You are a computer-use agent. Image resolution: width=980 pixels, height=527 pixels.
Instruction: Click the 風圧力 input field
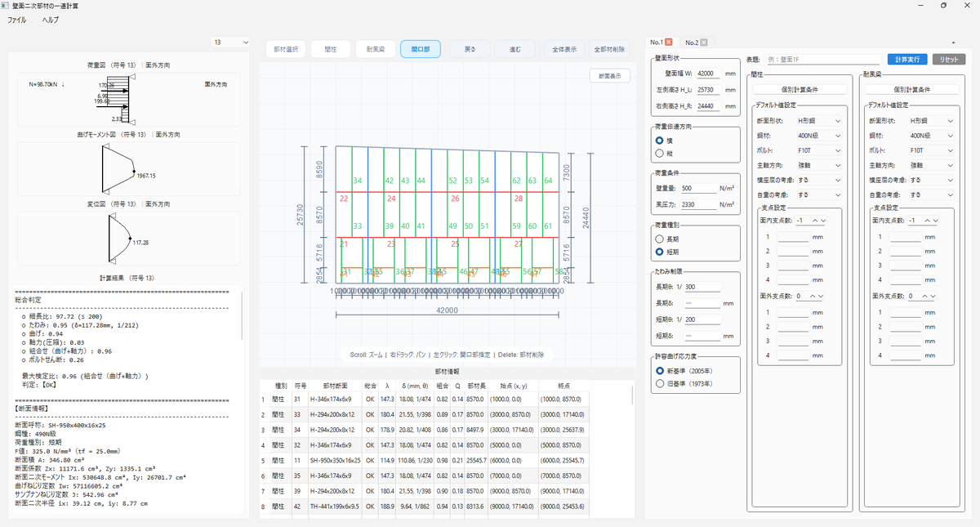tap(698, 204)
